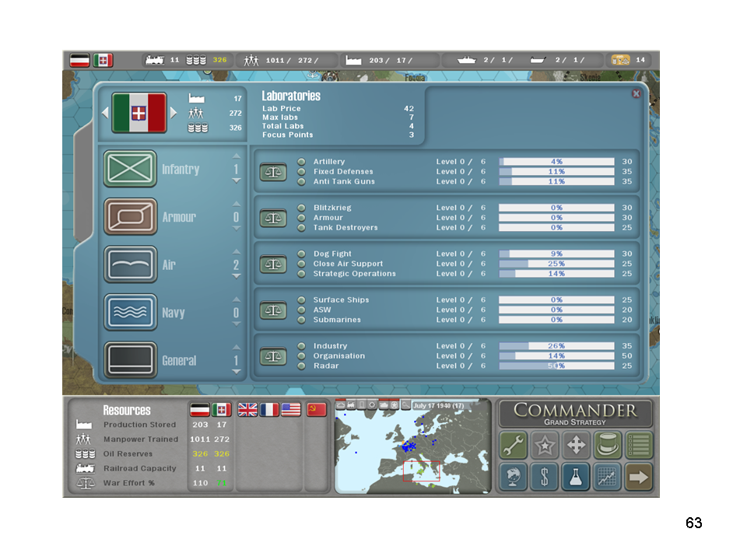Open the research flask button
Image resolution: width=747 pixels, height=560 pixels.
pos(575,477)
